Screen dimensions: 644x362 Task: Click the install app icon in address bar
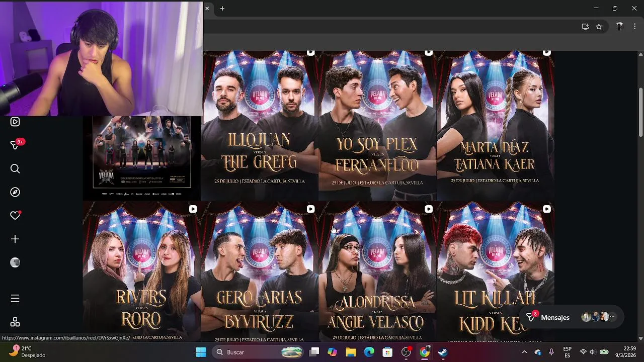click(x=585, y=27)
